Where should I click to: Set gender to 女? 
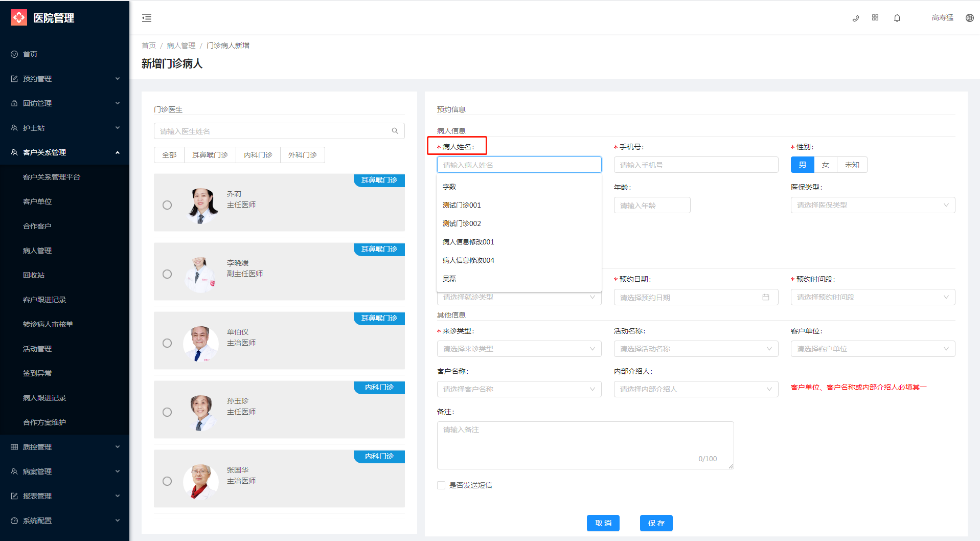[826, 165]
